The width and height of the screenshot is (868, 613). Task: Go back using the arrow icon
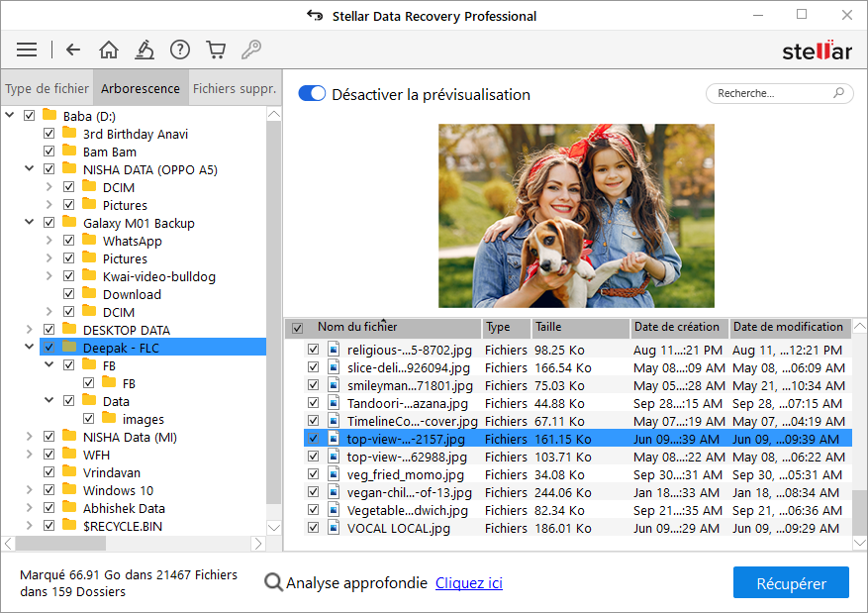[x=72, y=50]
